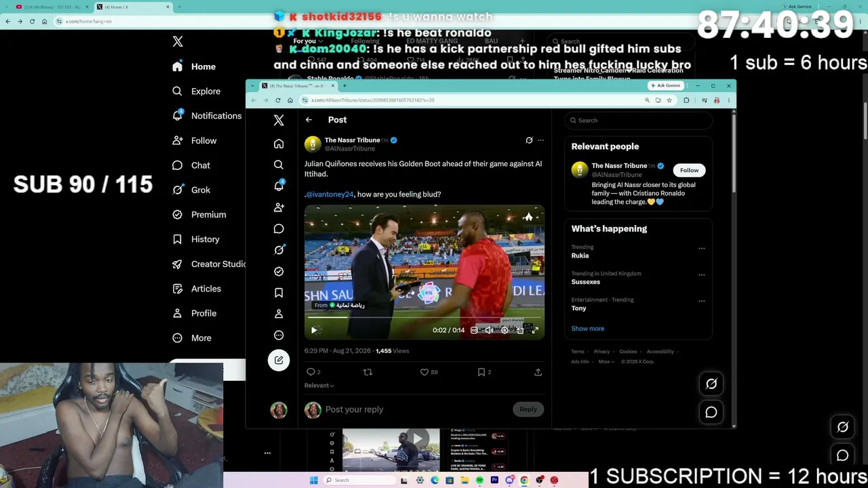Reload the page in the front browser window
The height and width of the screenshot is (488, 868).
(278, 100)
